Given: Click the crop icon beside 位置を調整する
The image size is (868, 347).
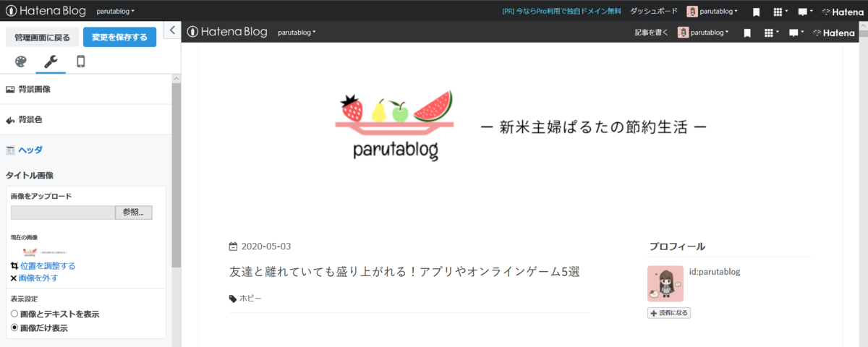Looking at the screenshot, I should point(14,266).
